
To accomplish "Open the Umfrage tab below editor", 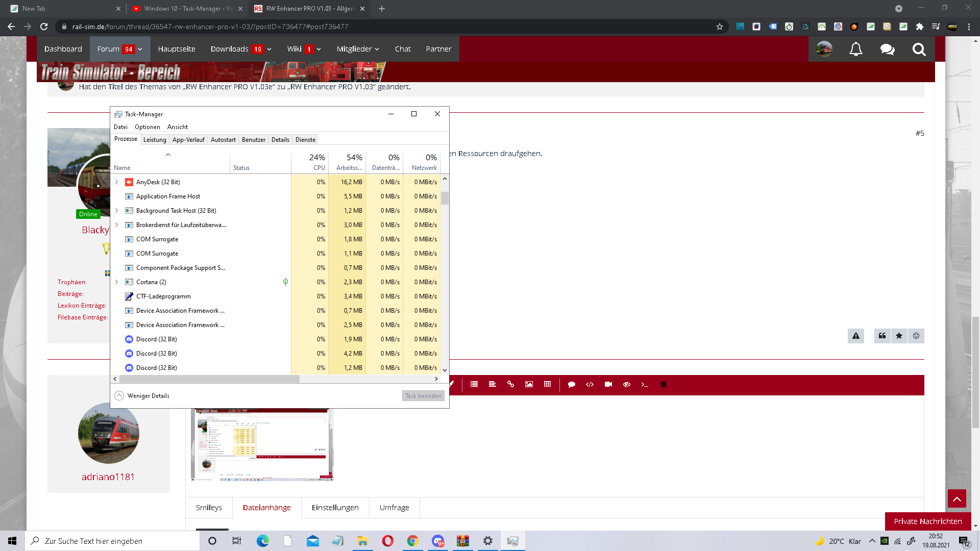I will [x=395, y=508].
